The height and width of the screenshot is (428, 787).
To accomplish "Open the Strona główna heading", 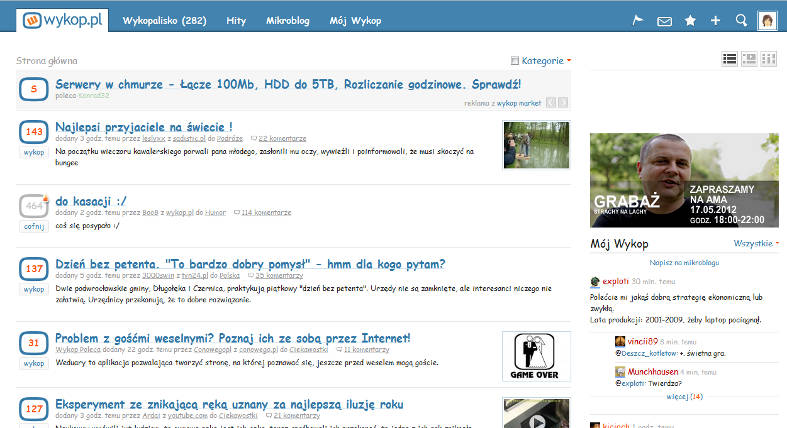I will point(47,61).
